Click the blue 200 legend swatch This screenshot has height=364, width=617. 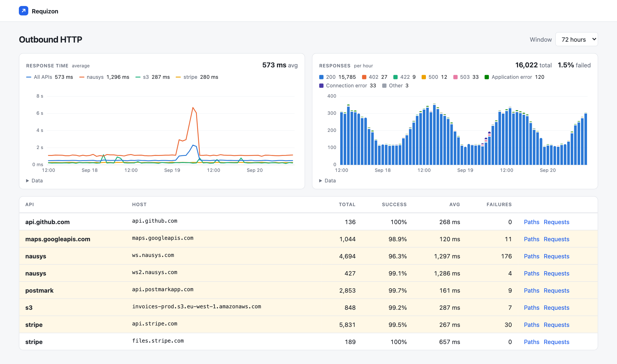pos(321,77)
